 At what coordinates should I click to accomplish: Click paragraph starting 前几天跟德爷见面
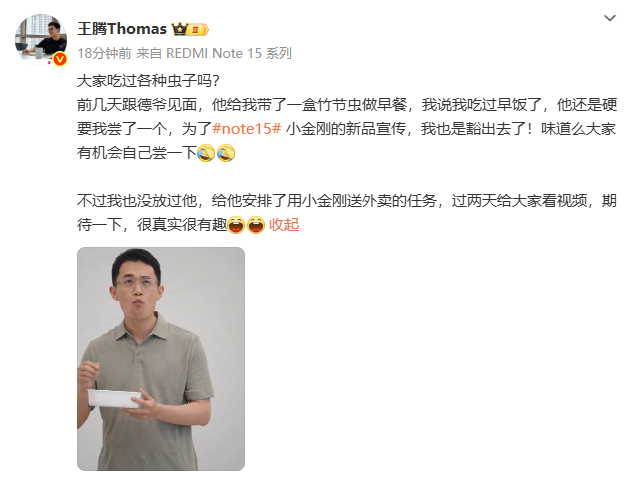(x=347, y=129)
